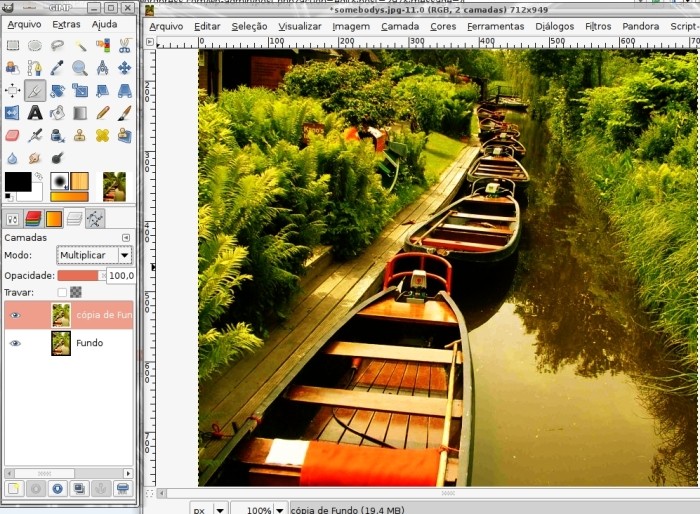This screenshot has width=700, height=514.
Task: Select the Select by Color tool
Action: 102,46
